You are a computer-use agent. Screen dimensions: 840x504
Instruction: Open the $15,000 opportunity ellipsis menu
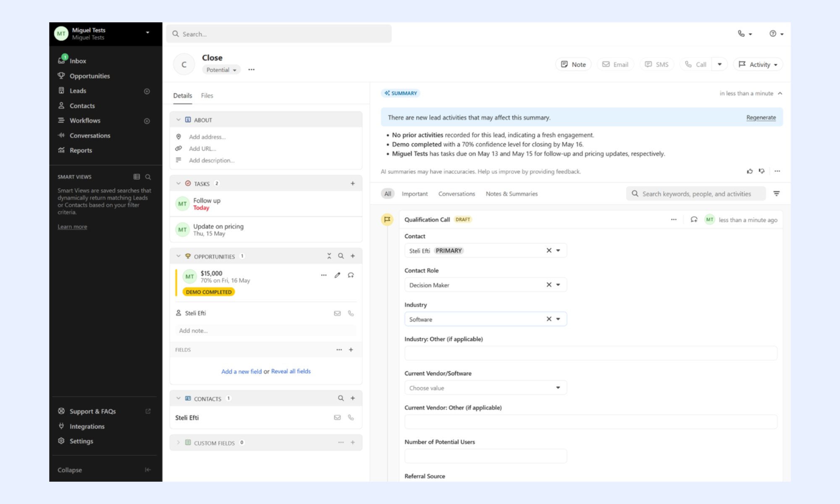coord(324,275)
